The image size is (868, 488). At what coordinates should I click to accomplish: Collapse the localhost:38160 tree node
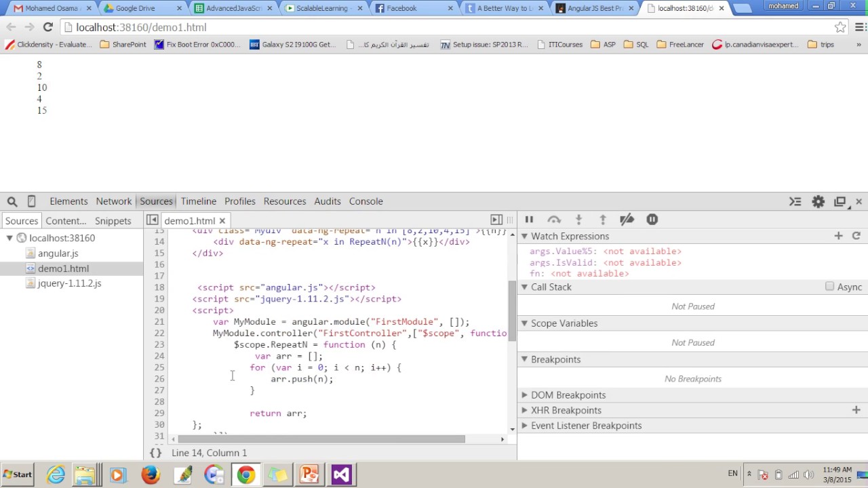coord(9,238)
